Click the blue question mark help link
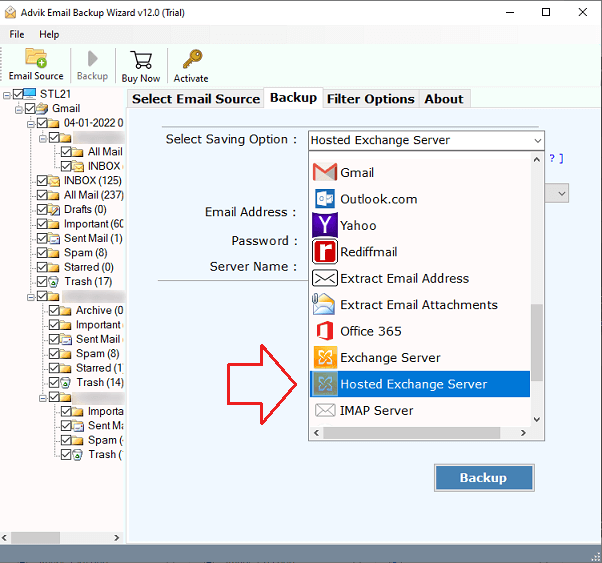 (552, 158)
